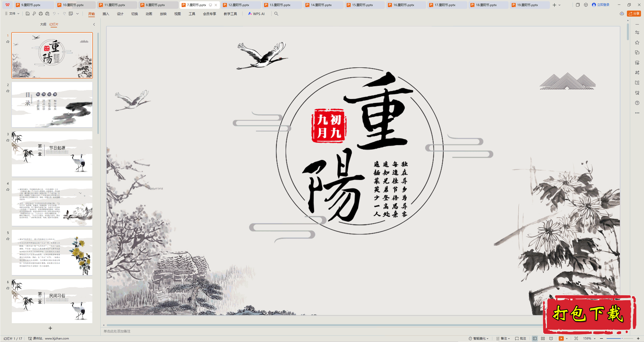This screenshot has width=644, height=342.
Task: Click the add new document tab plus
Action: click(554, 5)
